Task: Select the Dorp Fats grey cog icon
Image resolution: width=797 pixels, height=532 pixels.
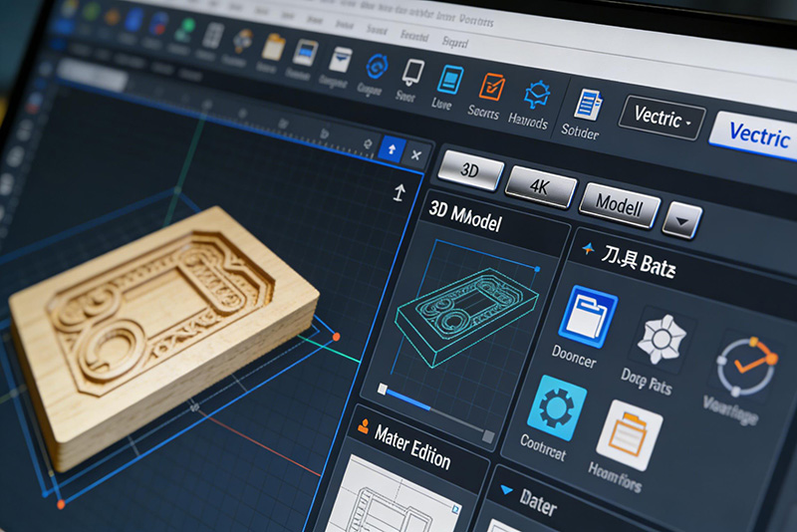Action: click(x=662, y=339)
